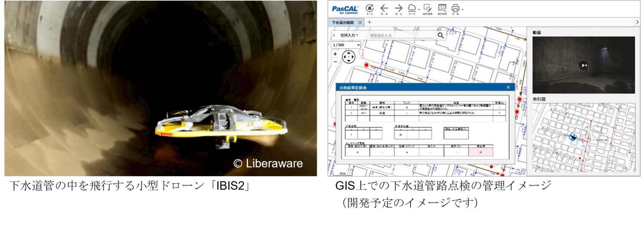
Task: Add a new tab with plus
Action: point(369,22)
